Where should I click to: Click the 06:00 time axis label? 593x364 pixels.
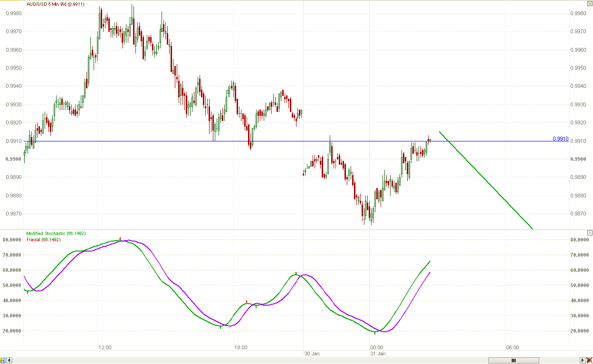(x=512, y=347)
